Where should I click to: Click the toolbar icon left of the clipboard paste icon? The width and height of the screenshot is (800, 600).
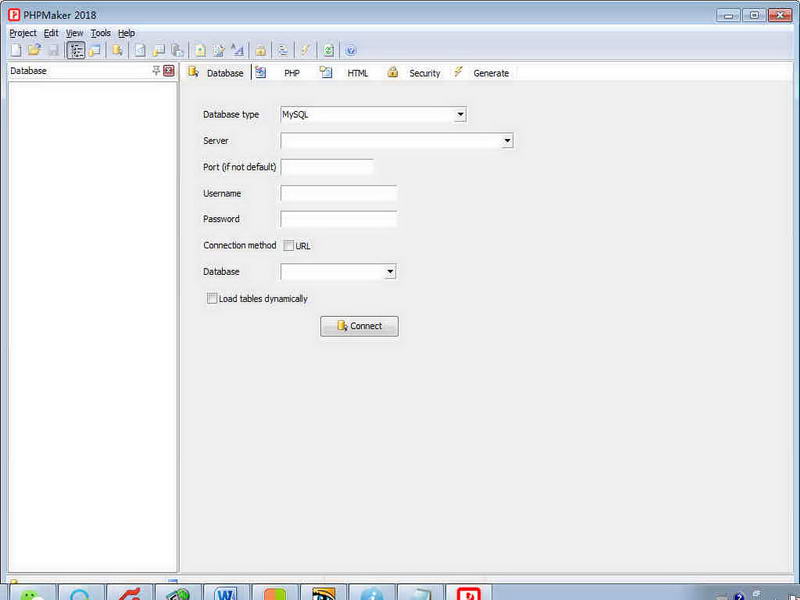[x=159, y=50]
